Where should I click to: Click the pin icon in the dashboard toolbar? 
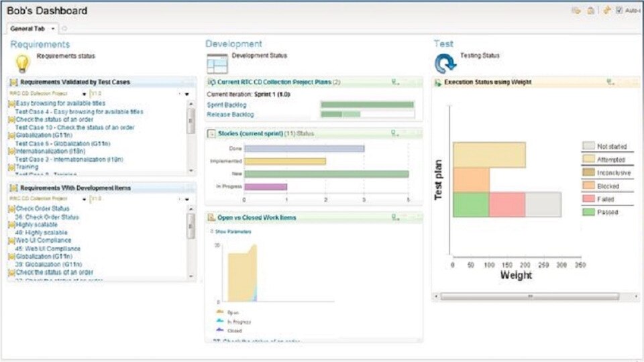click(x=606, y=10)
